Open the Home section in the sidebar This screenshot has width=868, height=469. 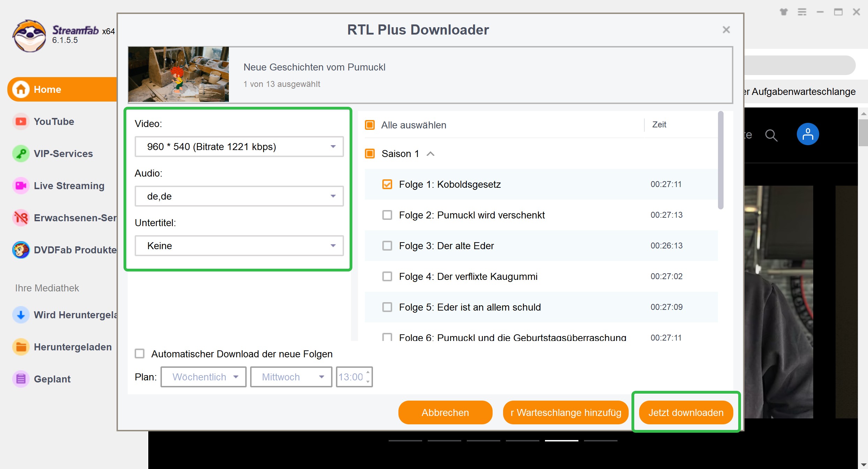pos(62,89)
